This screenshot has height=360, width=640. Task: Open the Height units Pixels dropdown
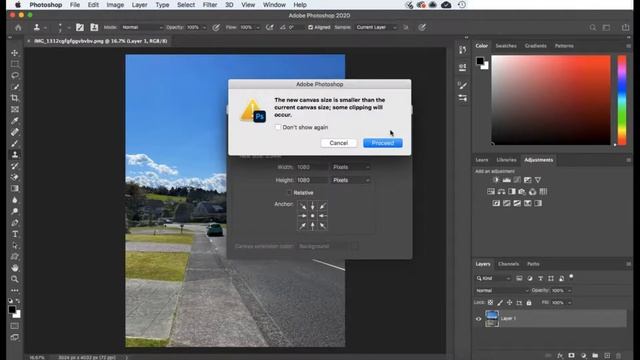pos(351,180)
